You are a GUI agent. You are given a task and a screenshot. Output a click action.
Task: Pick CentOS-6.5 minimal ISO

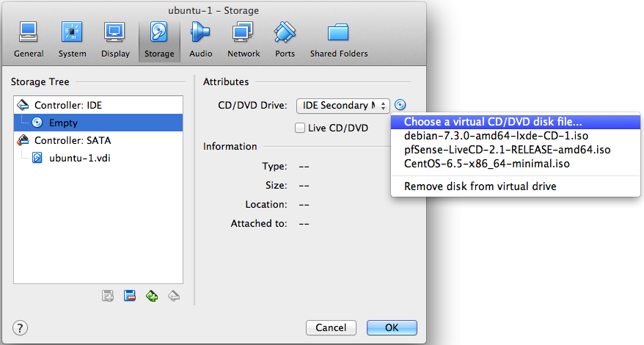point(486,164)
